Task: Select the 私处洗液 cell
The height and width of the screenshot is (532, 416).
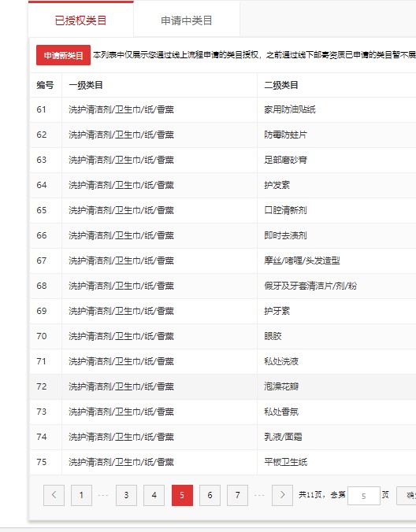Action: click(x=281, y=361)
